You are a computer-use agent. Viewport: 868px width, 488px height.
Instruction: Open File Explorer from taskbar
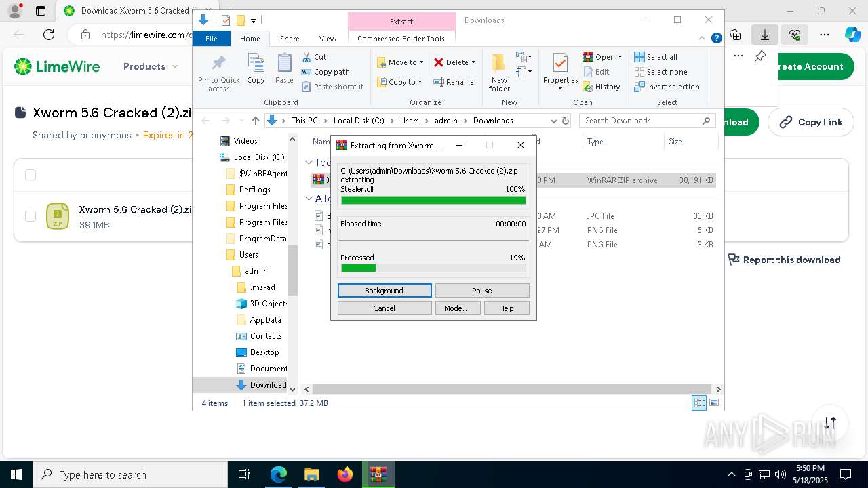click(x=311, y=474)
